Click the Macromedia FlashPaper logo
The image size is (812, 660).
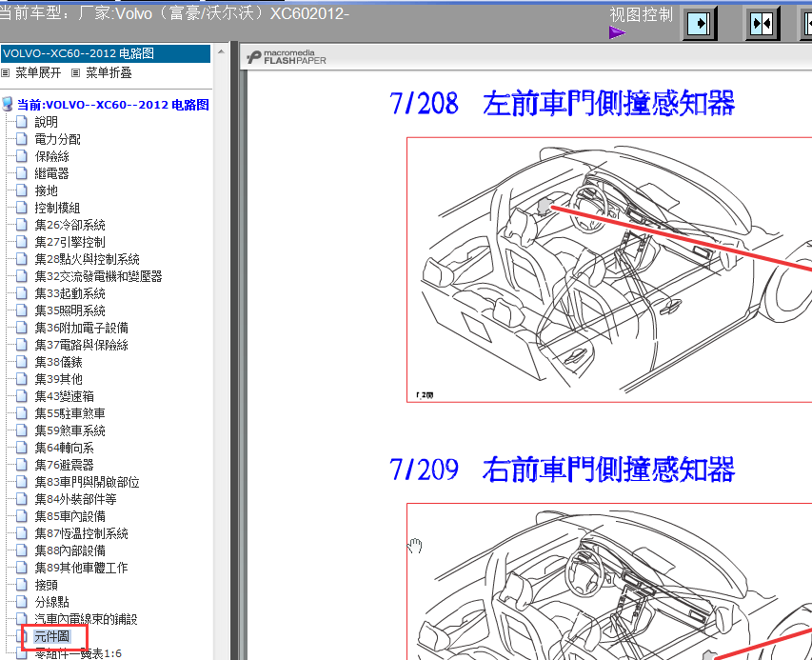point(287,57)
